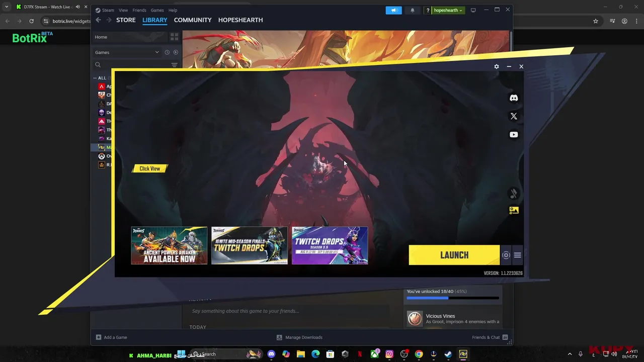Image resolution: width=644 pixels, height=362 pixels.
Task: Open Library Home in Steam sidebar
Action: pyautogui.click(x=129, y=37)
